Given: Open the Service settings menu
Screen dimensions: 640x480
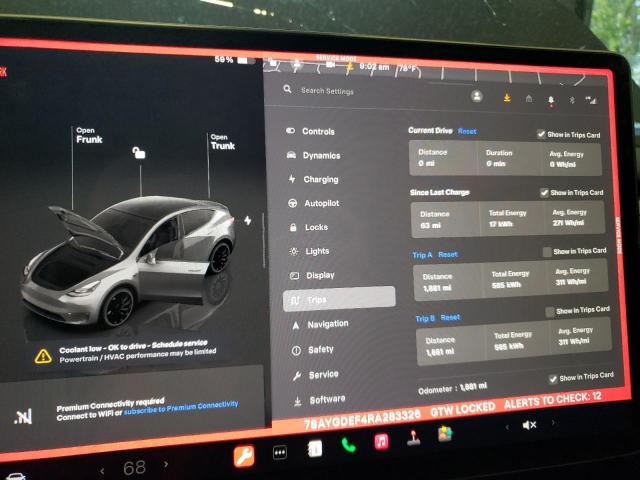Looking at the screenshot, I should click(x=316, y=375).
